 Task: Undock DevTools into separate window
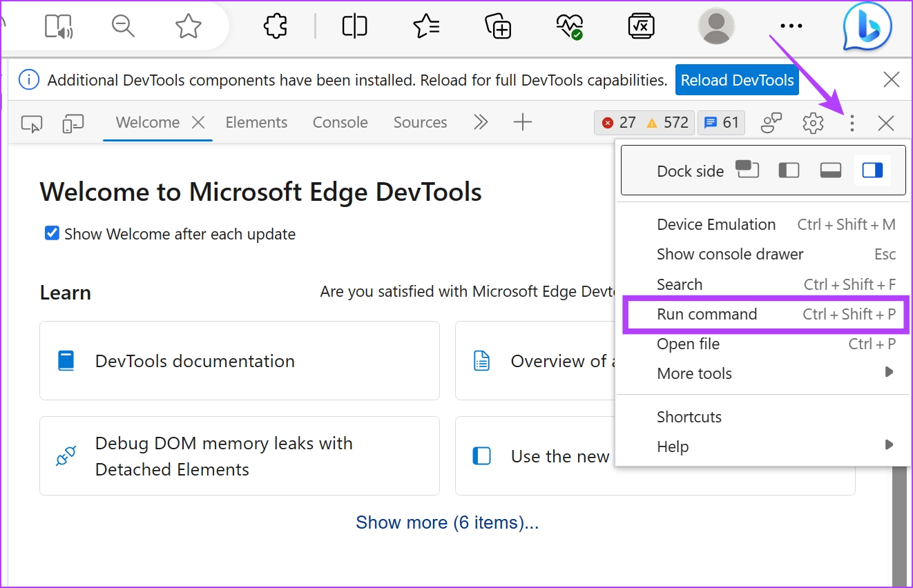pyautogui.click(x=747, y=169)
